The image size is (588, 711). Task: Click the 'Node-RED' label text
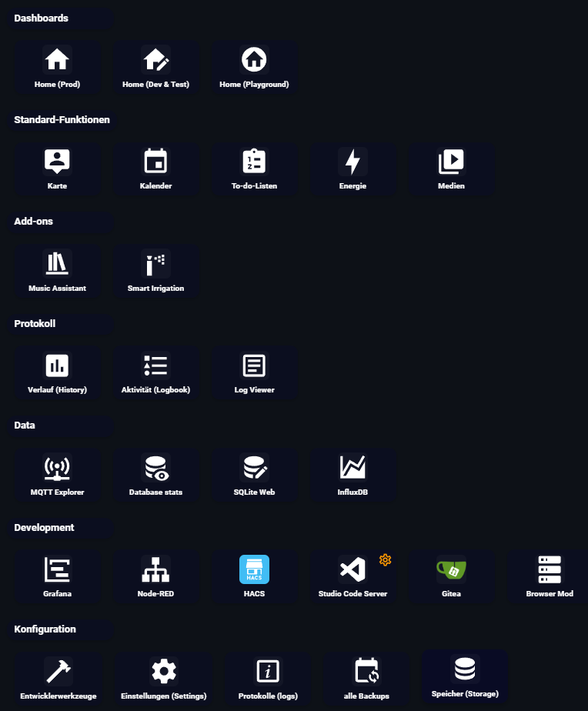pos(155,593)
